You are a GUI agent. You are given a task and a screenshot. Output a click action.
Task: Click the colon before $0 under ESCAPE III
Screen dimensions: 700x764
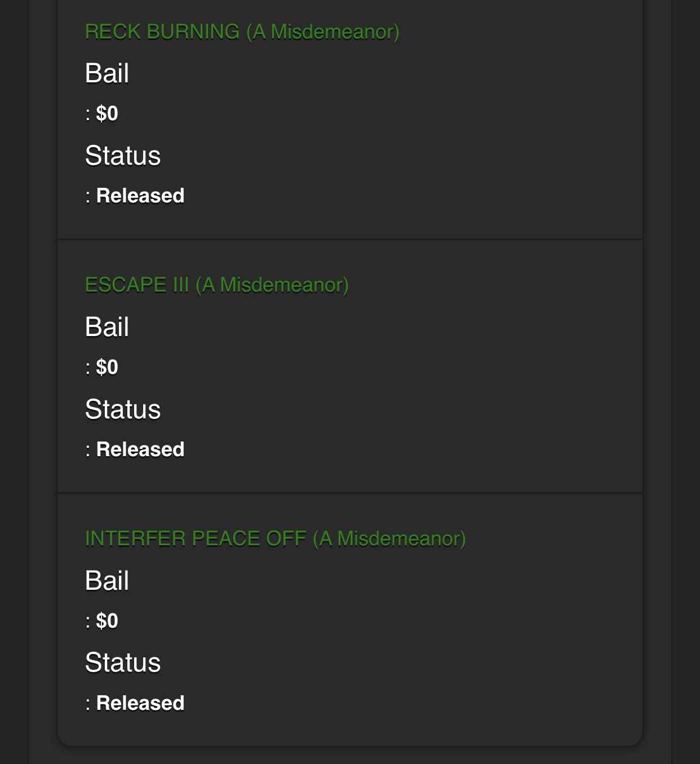pos(88,368)
